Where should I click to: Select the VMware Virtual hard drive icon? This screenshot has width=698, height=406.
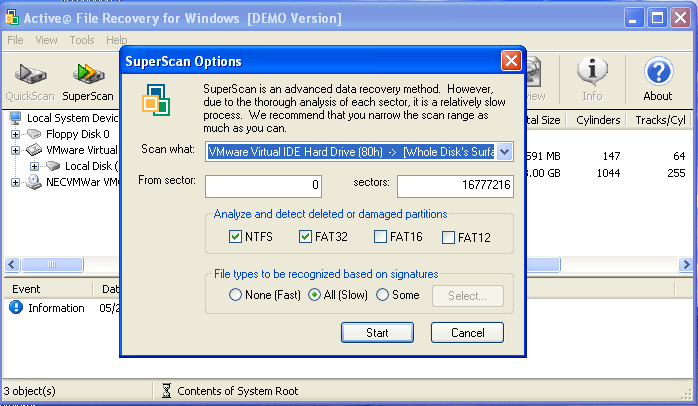tap(34, 150)
